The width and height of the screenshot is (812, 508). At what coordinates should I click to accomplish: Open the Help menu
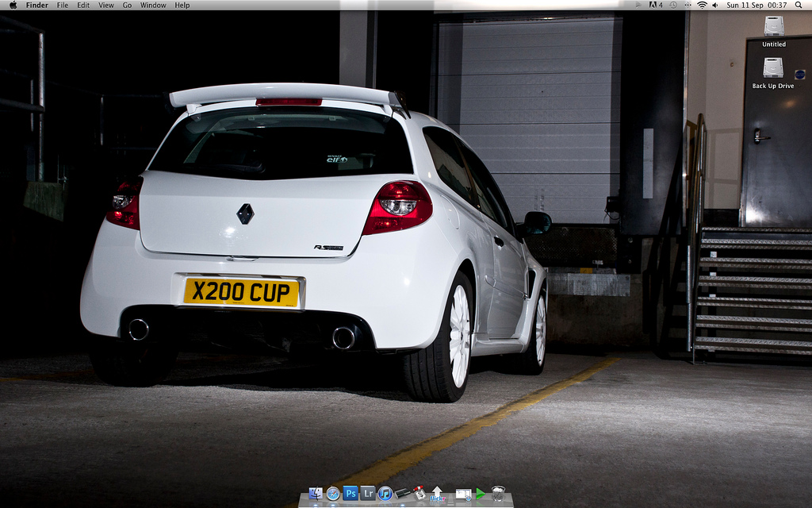click(x=182, y=6)
